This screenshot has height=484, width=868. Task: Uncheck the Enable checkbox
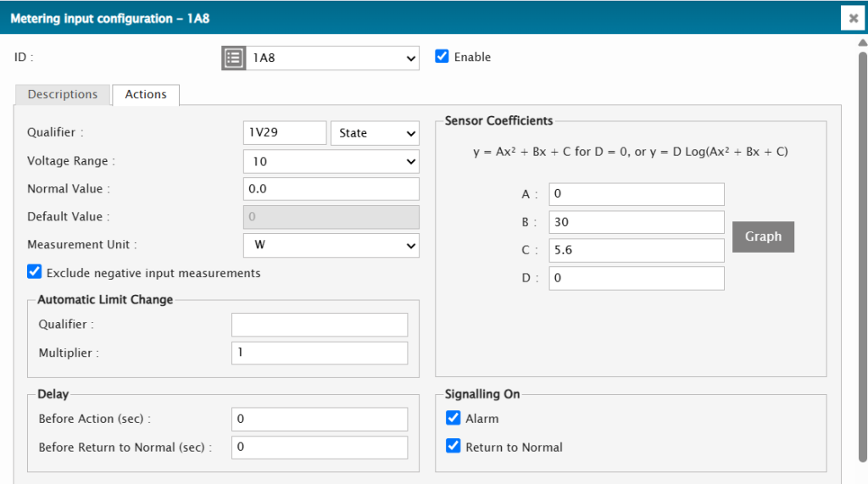(442, 57)
